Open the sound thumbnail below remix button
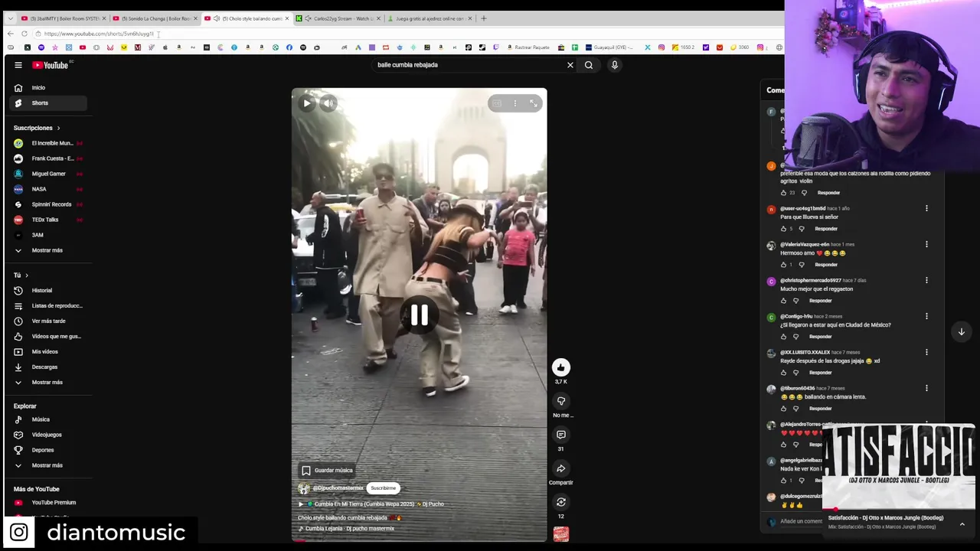This screenshot has height=551, width=980. coord(561,534)
